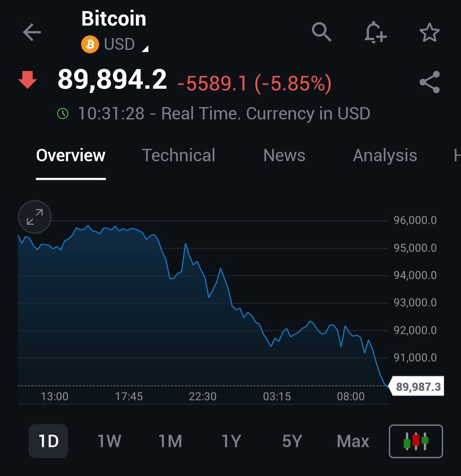Select the 1W time range
Image resolution: width=461 pixels, height=476 pixels.
click(109, 441)
